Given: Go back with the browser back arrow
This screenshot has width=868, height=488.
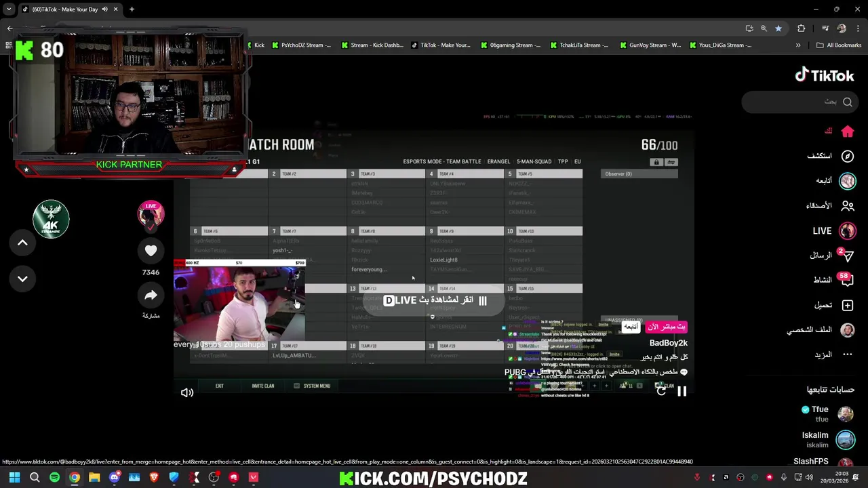Looking at the screenshot, I should (9, 28).
